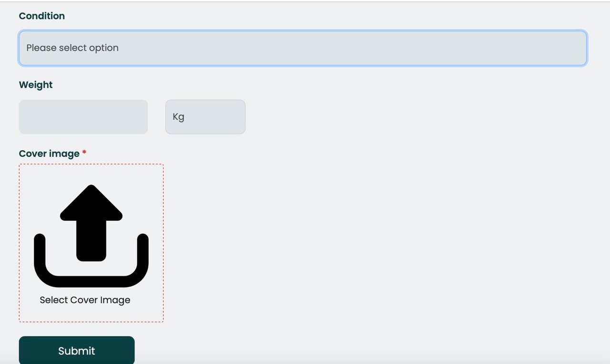Click 'Select Cover Image' text
Screen dimensions: 610x364
tap(85, 300)
